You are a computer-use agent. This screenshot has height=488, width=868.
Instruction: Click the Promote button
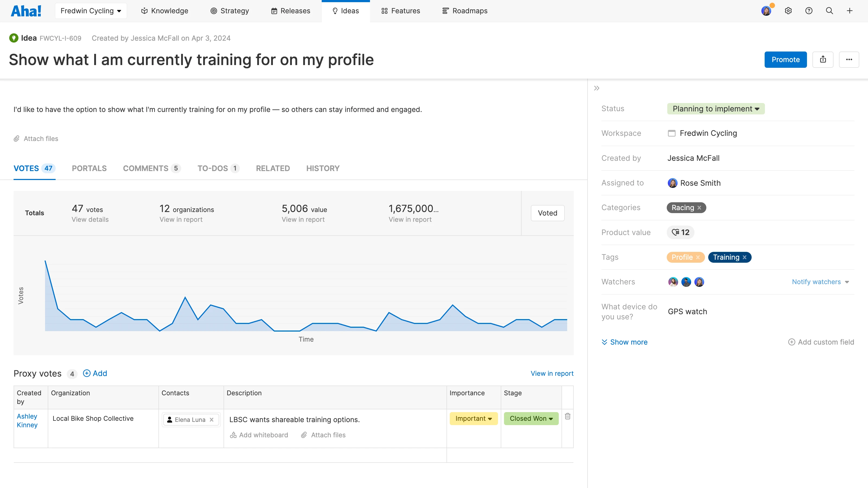pos(785,60)
